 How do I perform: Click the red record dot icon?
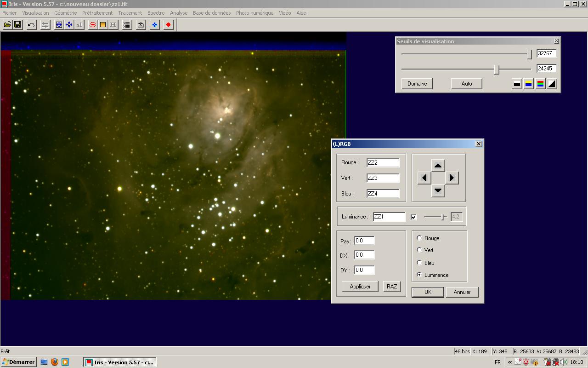click(x=169, y=25)
